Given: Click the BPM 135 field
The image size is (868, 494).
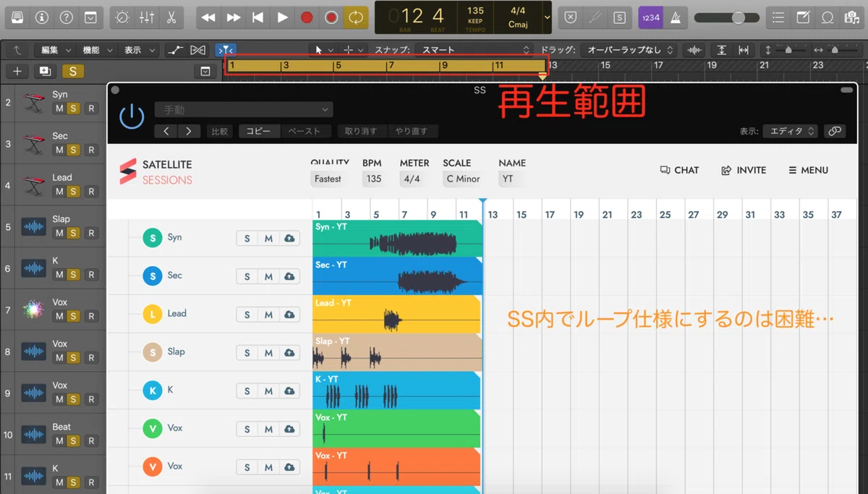Looking at the screenshot, I should [373, 179].
